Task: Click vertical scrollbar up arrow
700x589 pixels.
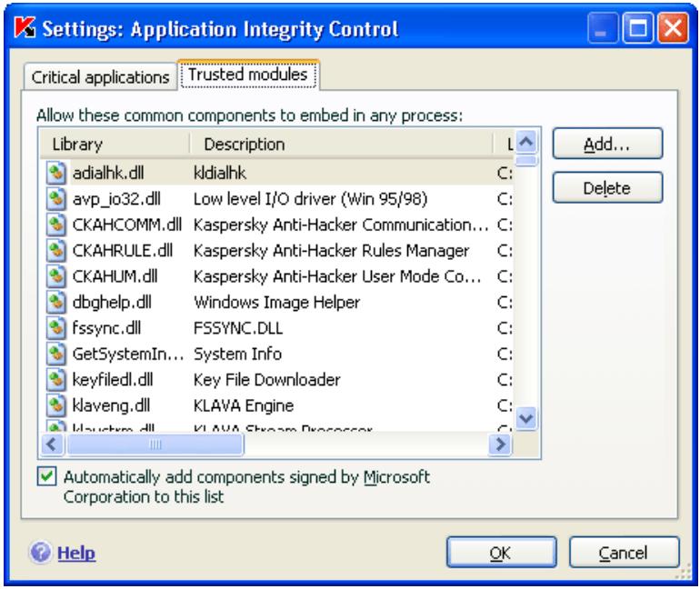Action: point(526,142)
